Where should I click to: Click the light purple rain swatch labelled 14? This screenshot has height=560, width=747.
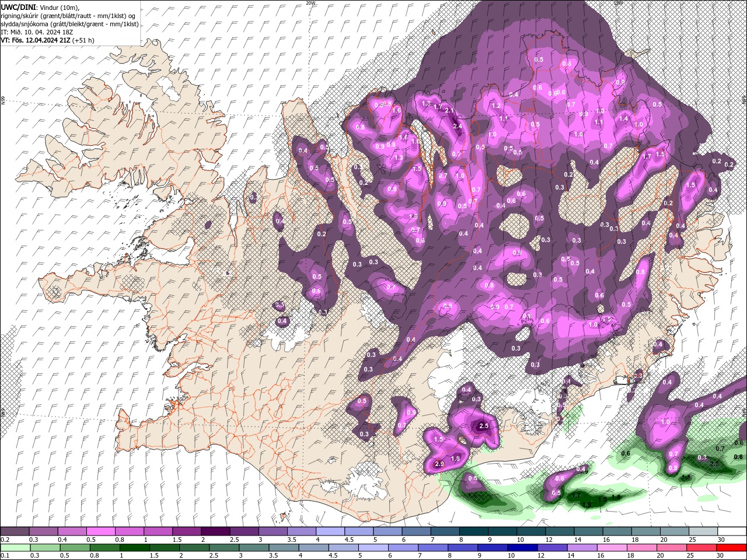(x=582, y=548)
